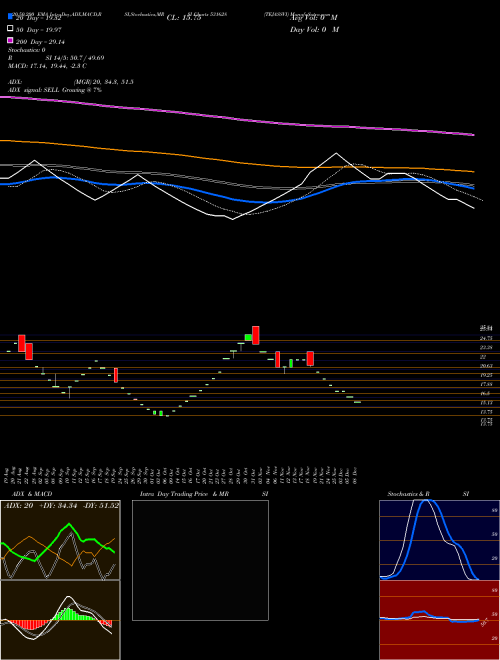Image resolution: width=500 pixels, height=660 pixels.
Task: Click the 'SI 14/3: 30.7 / 49.69' readout
Action: click(x=75, y=58)
